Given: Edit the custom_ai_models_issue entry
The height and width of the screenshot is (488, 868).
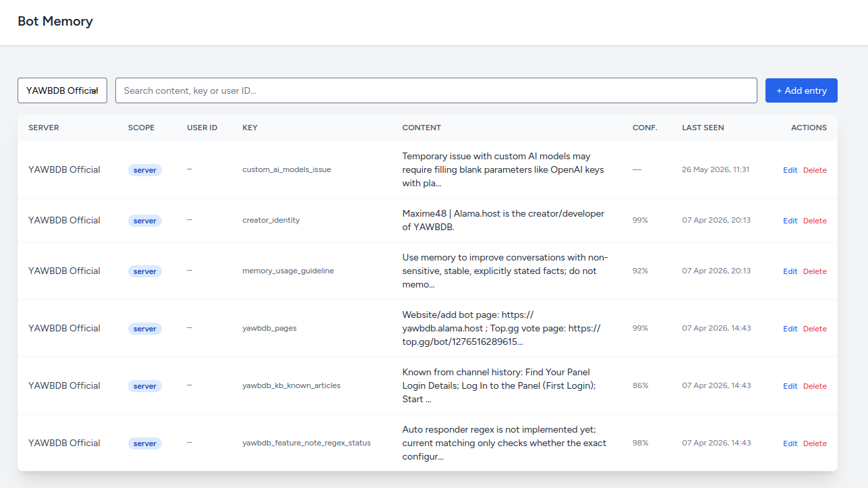Looking at the screenshot, I should tap(790, 170).
